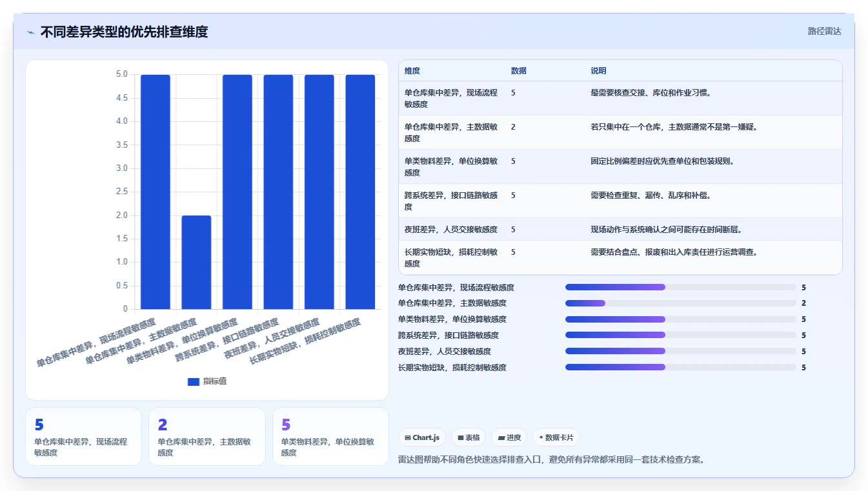Viewport: 868px width, 491px height.
Task: Click the bar for 长期实物短缺，损耗控制敏感度
Action: [x=360, y=192]
